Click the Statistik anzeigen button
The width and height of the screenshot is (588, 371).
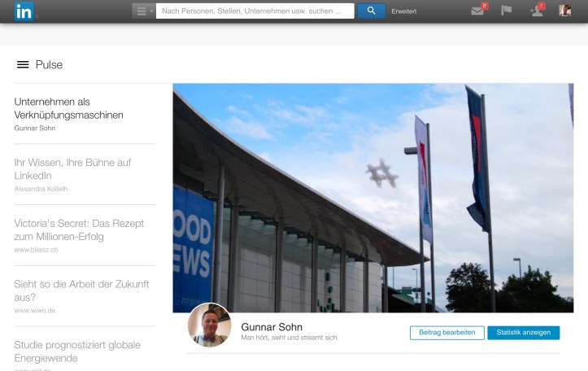tap(523, 333)
